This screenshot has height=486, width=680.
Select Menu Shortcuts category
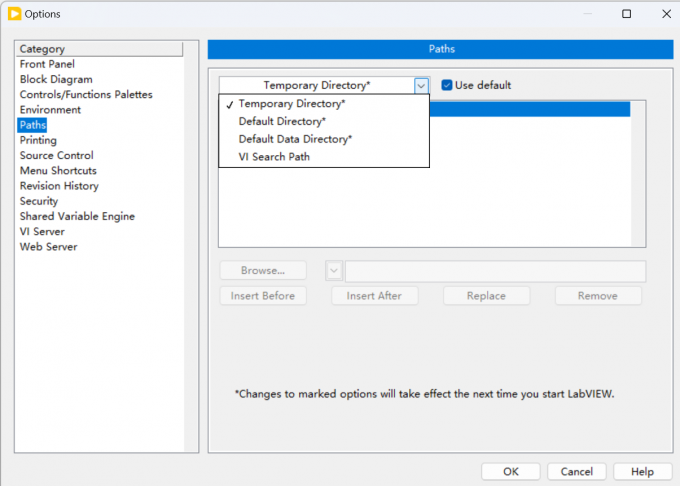coord(58,171)
